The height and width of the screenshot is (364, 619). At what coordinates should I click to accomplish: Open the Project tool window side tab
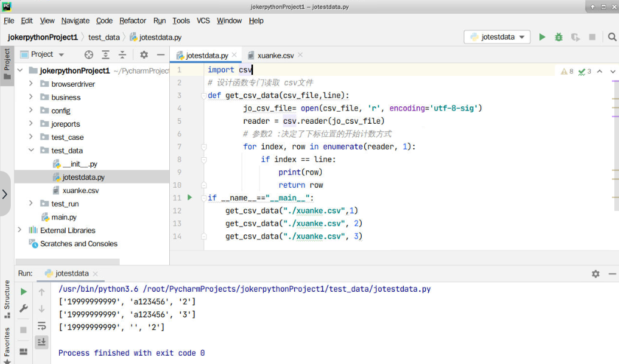coord(7,65)
